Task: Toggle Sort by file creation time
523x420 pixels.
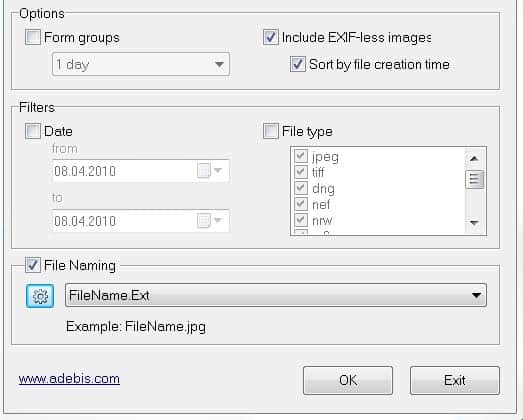Action: 298,64
